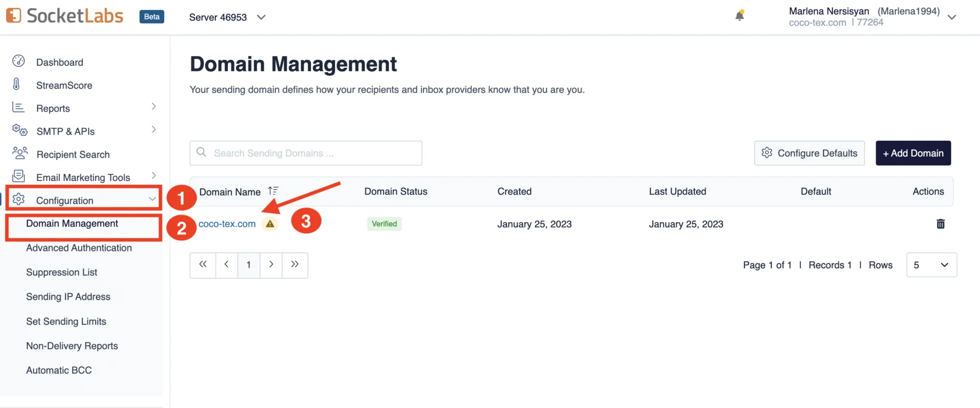Click the Actions column header

(928, 192)
